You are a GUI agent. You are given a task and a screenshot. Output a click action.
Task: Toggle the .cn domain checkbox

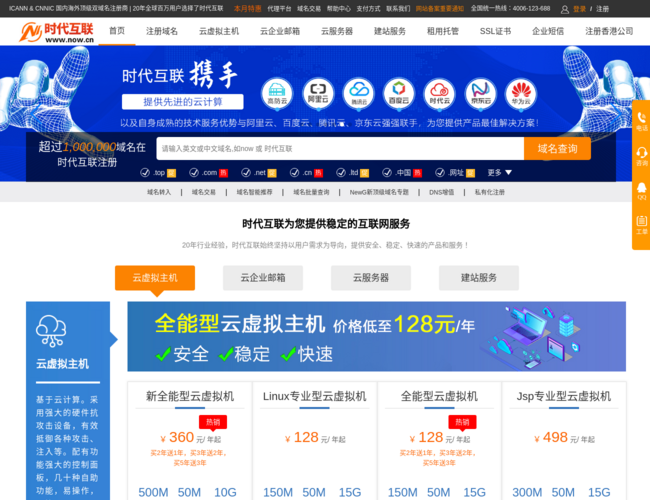294,172
